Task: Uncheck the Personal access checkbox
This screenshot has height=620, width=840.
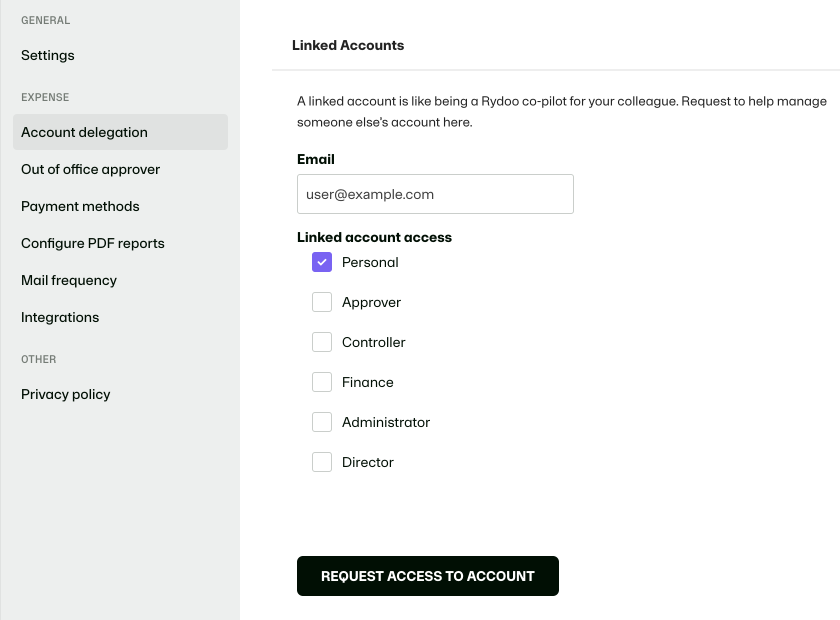Action: (x=322, y=262)
